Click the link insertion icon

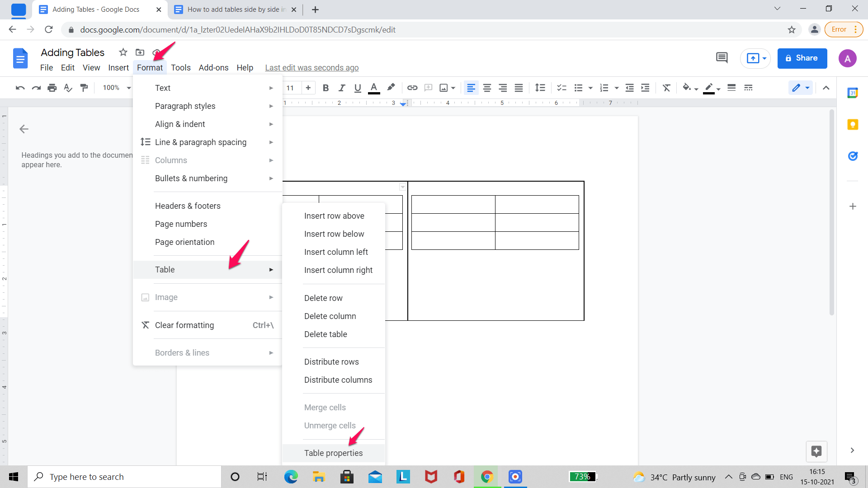[412, 88]
